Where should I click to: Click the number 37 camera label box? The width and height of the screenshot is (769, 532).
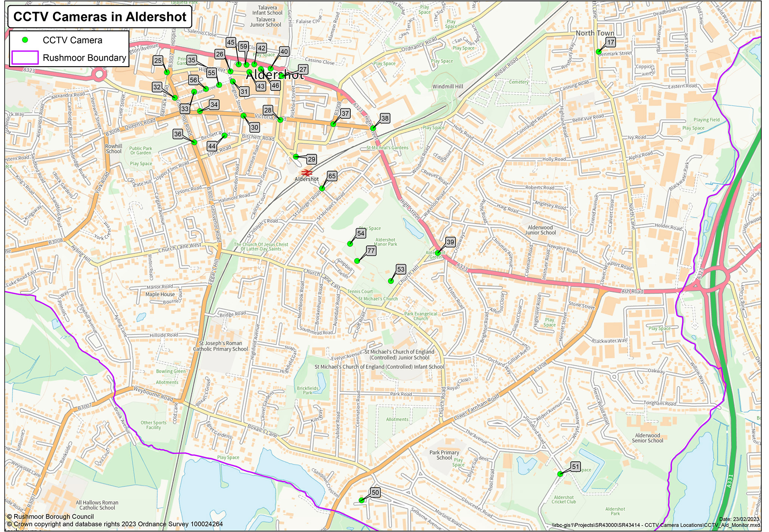345,113
